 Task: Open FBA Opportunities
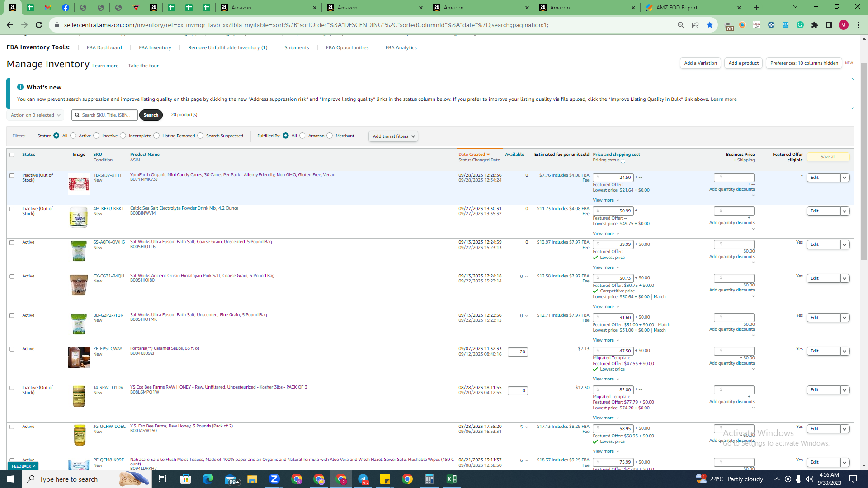(x=347, y=47)
